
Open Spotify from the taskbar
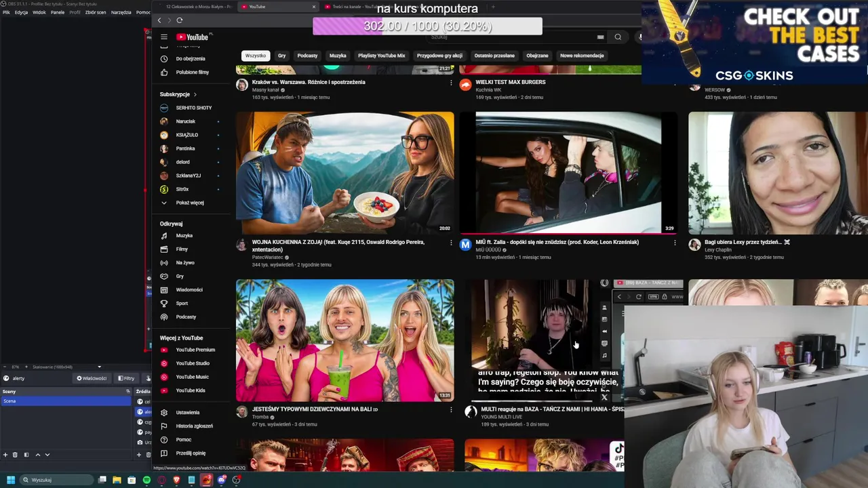coord(146,480)
